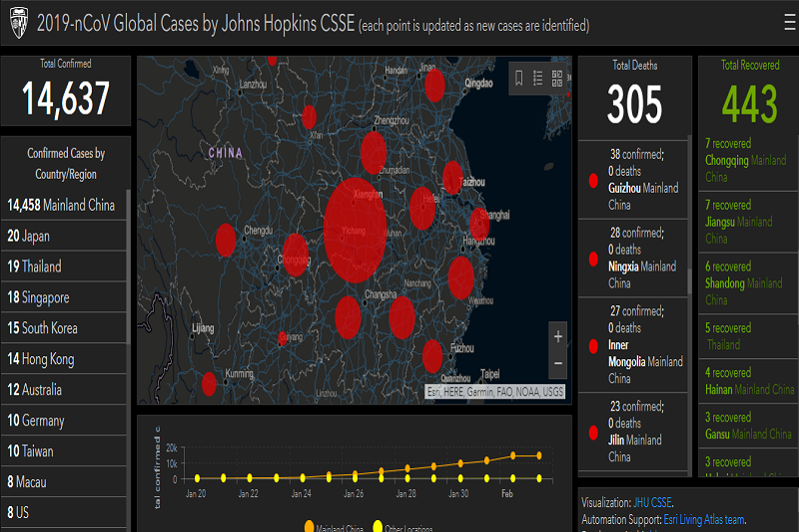The height and width of the screenshot is (532, 799).
Task: Click the yellow Jan 20 data point on chart
Action: click(x=197, y=478)
